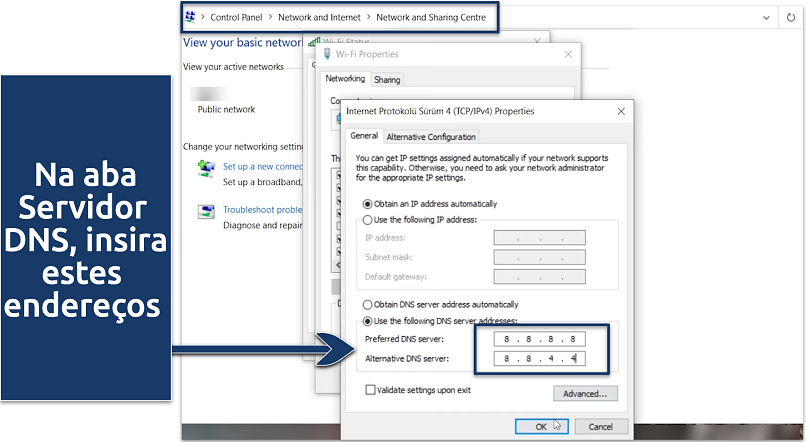Click the Subnet mask input field
This screenshot has width=806, height=442.
coord(539,257)
